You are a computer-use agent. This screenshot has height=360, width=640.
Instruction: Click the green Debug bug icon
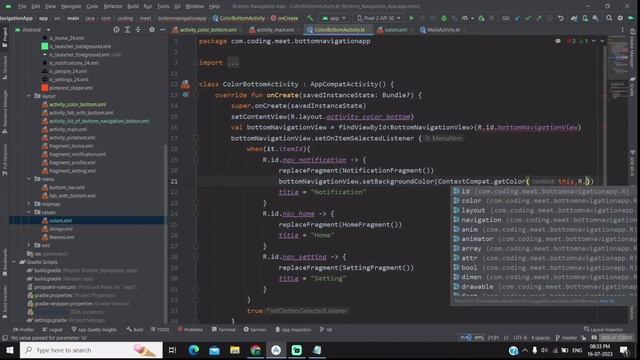point(444,18)
